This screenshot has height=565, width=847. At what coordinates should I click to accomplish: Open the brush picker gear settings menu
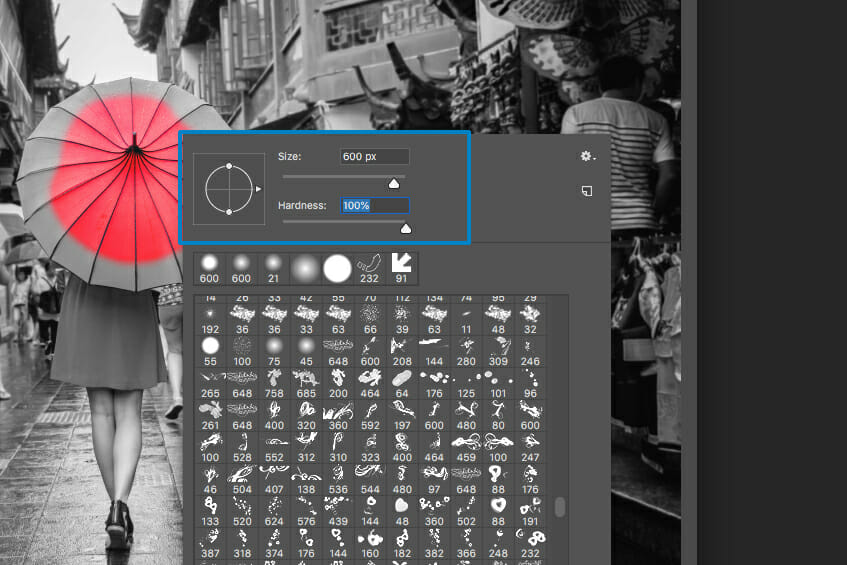(x=587, y=157)
